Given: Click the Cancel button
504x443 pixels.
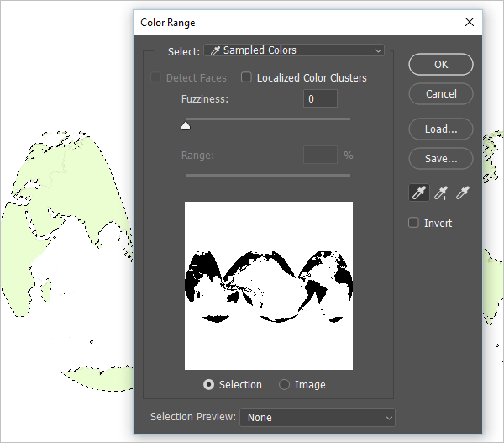Looking at the screenshot, I should click(x=441, y=94).
